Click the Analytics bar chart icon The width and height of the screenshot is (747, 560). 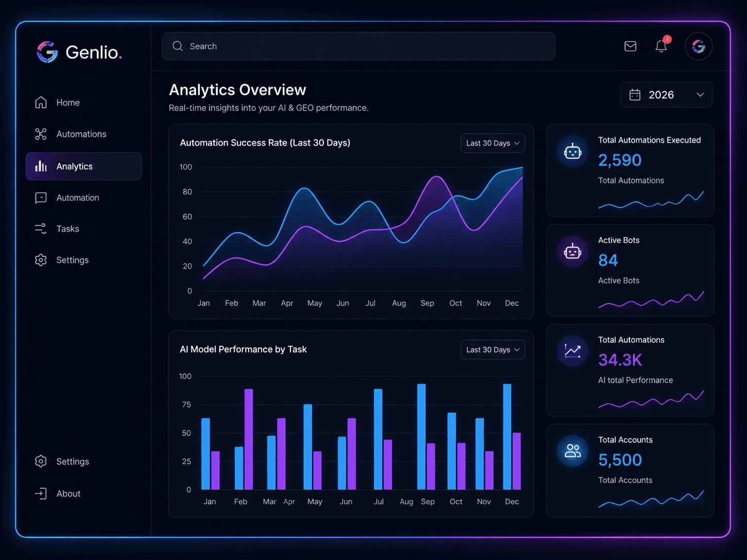pyautogui.click(x=41, y=166)
